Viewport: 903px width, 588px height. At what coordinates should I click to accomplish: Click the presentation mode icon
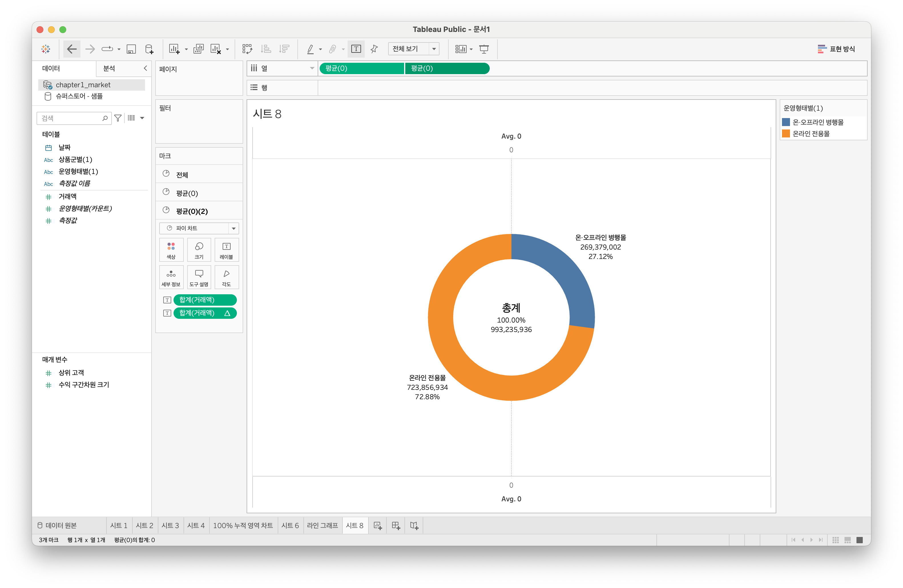[x=484, y=49]
